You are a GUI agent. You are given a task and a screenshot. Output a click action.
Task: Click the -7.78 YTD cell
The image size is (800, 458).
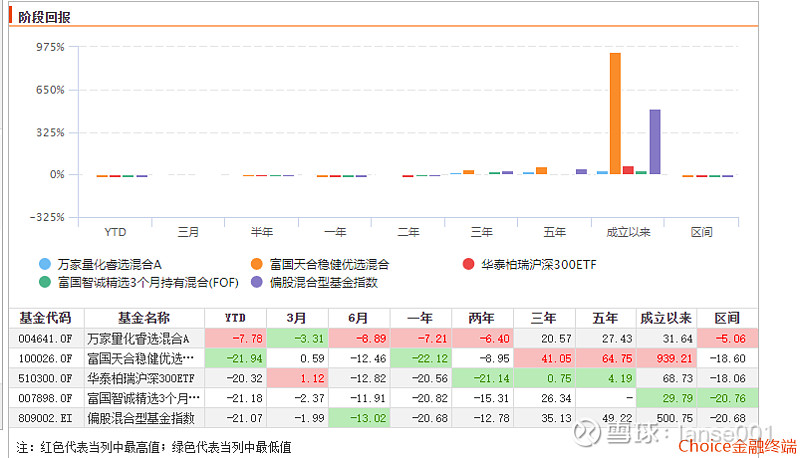[x=236, y=339]
